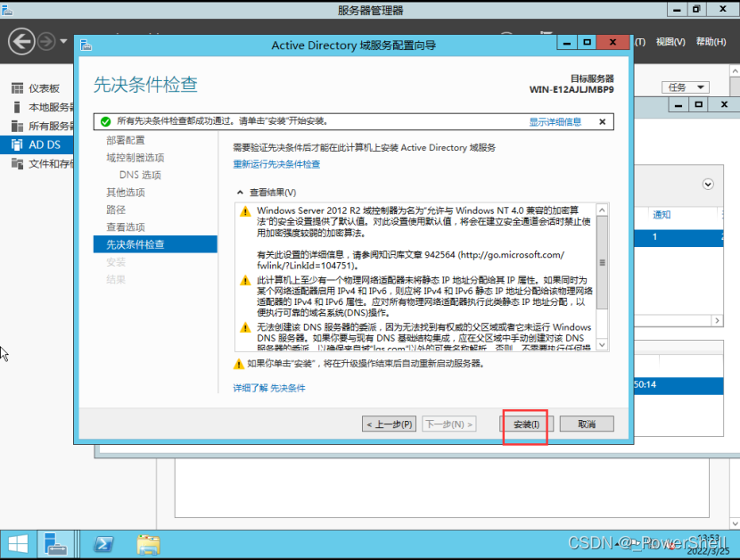740x560 pixels.
Task: Go back with 上一步(P) button
Action: [389, 424]
